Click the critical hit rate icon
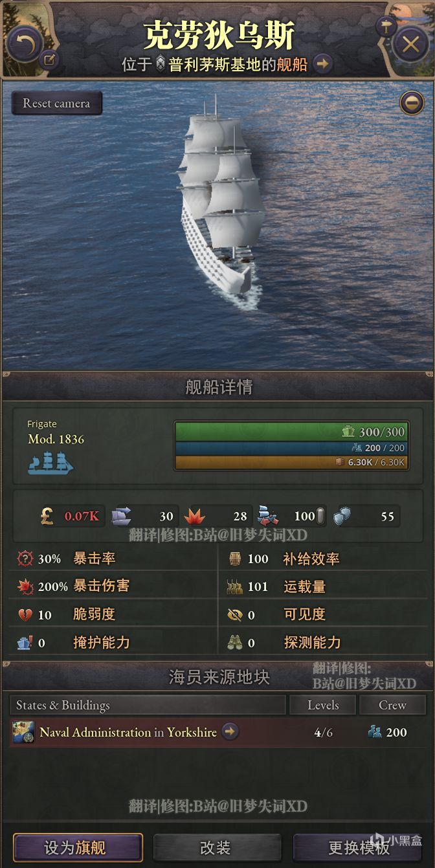435x868 pixels. [25, 559]
